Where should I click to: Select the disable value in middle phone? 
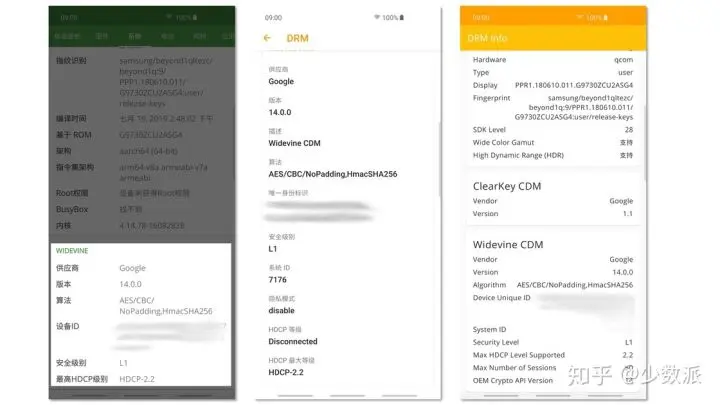(x=281, y=310)
